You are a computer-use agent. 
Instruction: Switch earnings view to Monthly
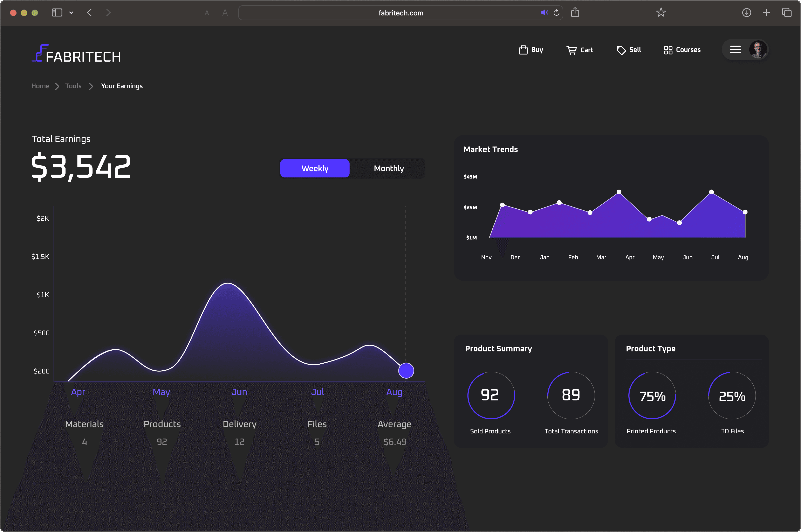click(389, 168)
